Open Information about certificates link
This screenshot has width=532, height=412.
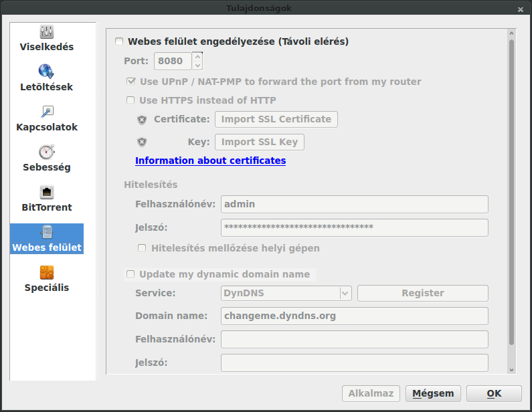(x=210, y=161)
